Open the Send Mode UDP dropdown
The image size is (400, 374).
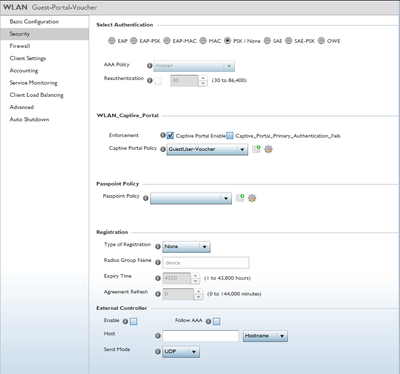coord(181,352)
